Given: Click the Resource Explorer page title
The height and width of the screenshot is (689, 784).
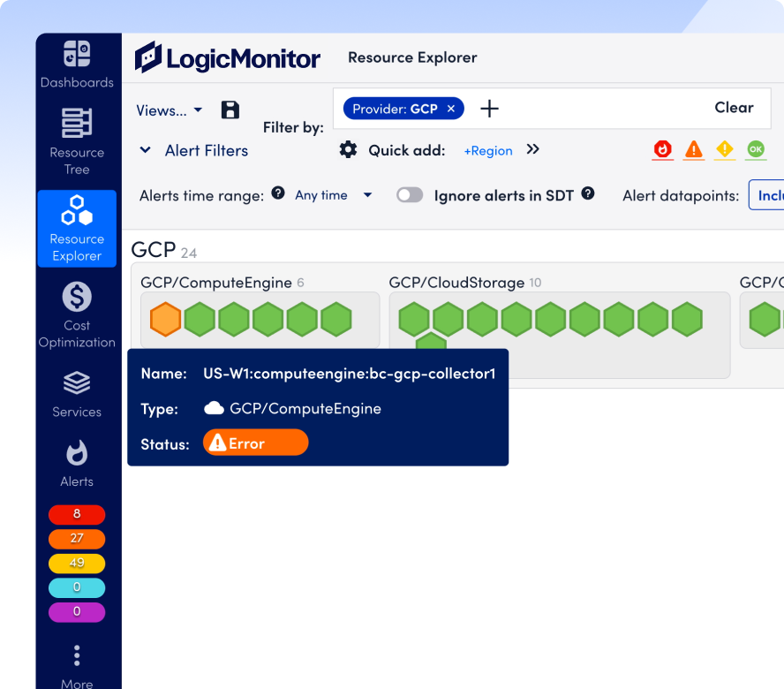Looking at the screenshot, I should 412,57.
